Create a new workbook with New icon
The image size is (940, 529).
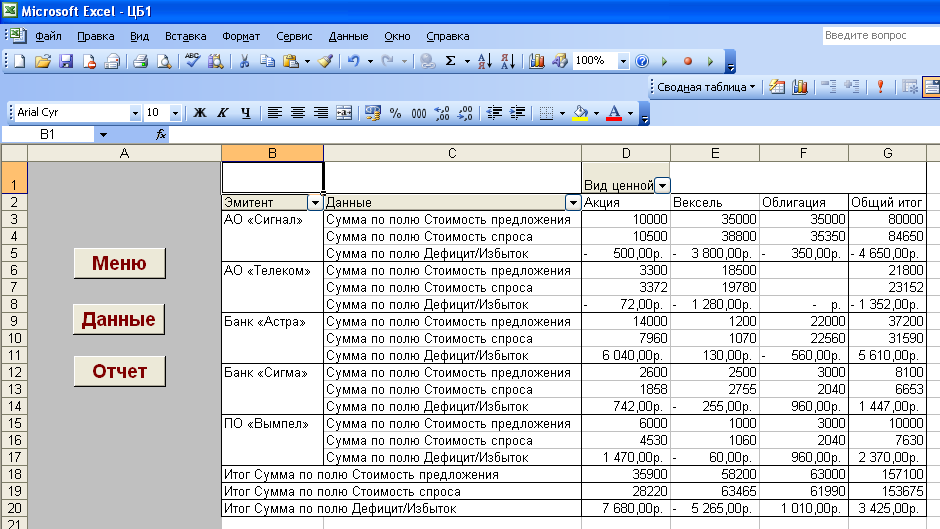tap(20, 61)
